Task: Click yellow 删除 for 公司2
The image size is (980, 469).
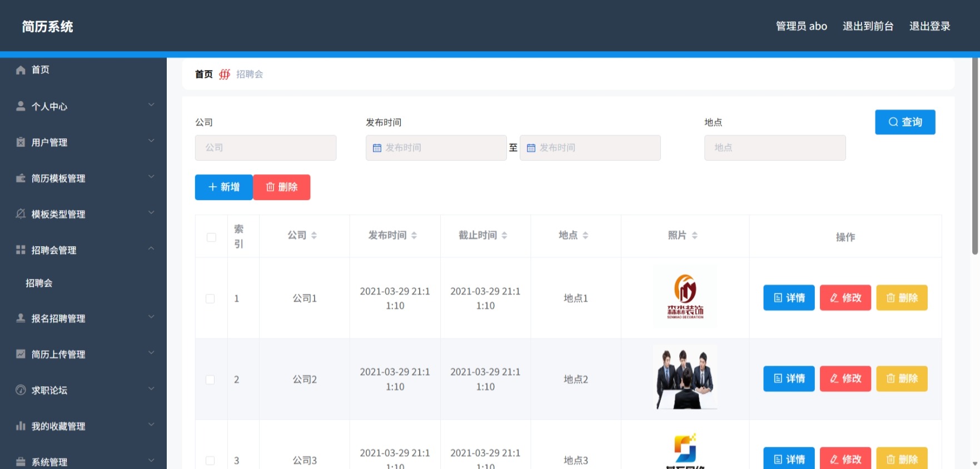Action: (902, 379)
